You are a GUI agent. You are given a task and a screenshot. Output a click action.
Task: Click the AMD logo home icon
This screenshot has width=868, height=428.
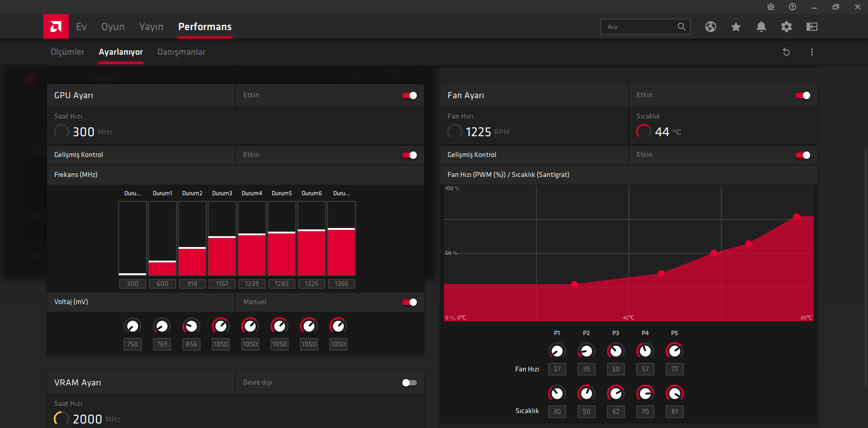pyautogui.click(x=56, y=27)
